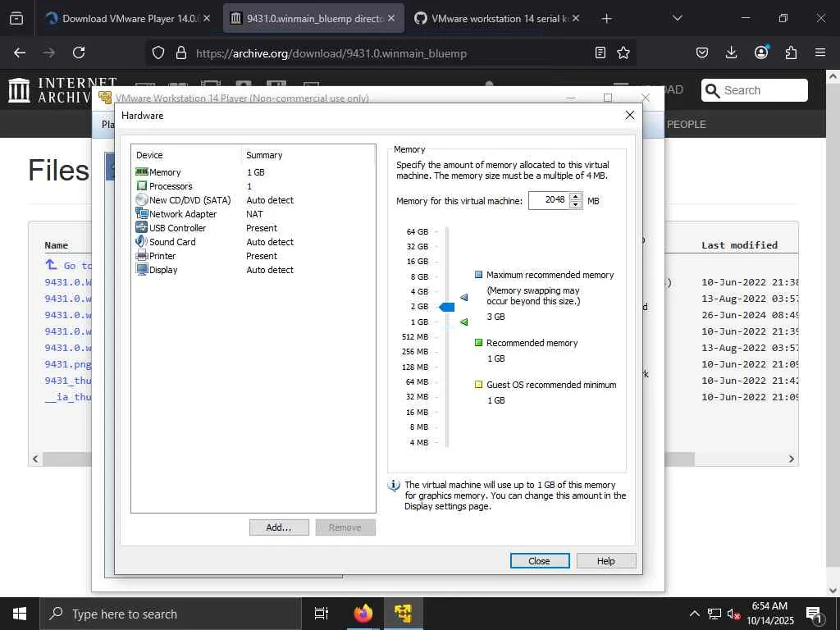Select the Printer device icon

click(x=141, y=256)
